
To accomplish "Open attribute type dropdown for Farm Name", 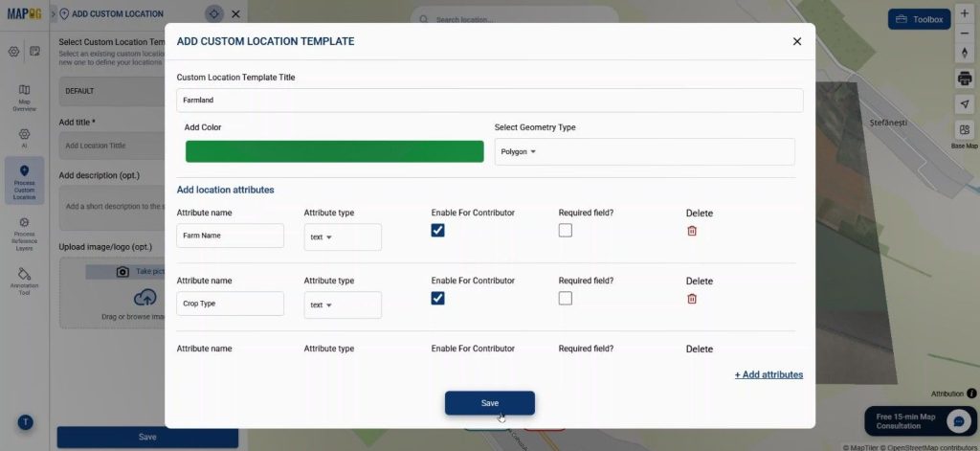I will [x=343, y=237].
